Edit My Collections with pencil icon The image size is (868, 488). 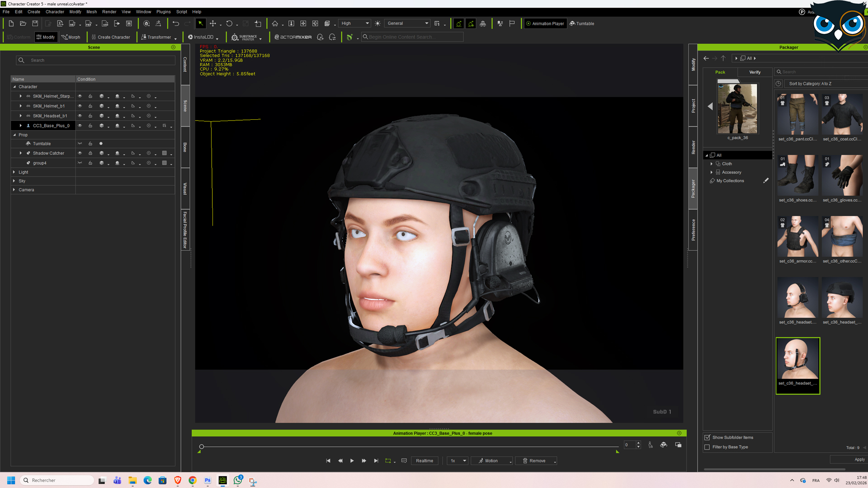click(766, 181)
